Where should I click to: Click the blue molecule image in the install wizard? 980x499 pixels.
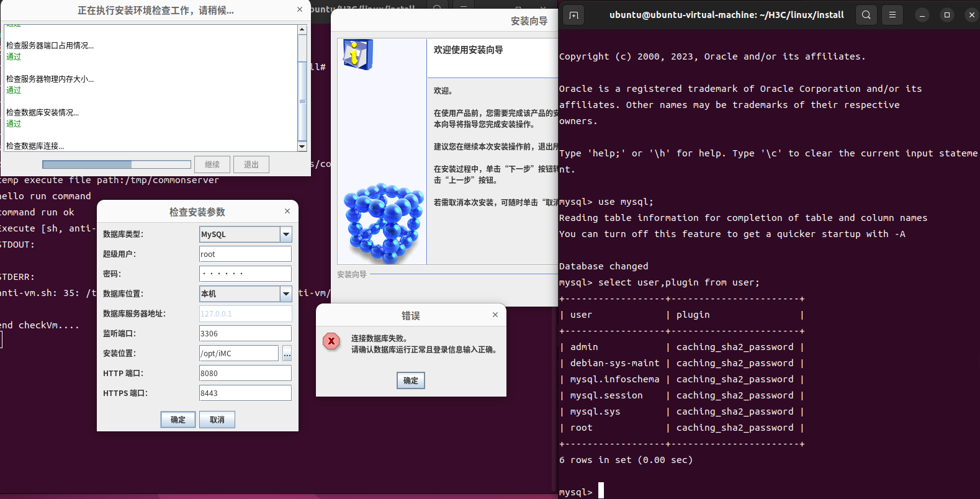pos(384,223)
